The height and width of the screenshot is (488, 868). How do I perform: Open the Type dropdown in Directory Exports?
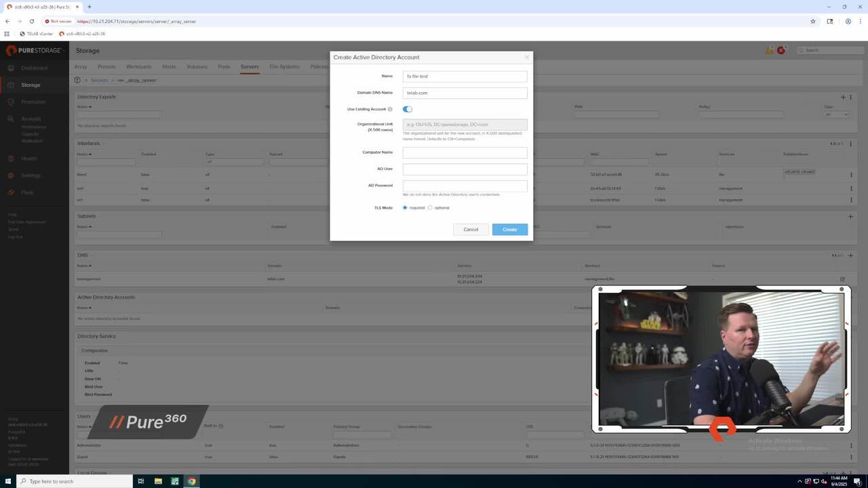[836, 115]
